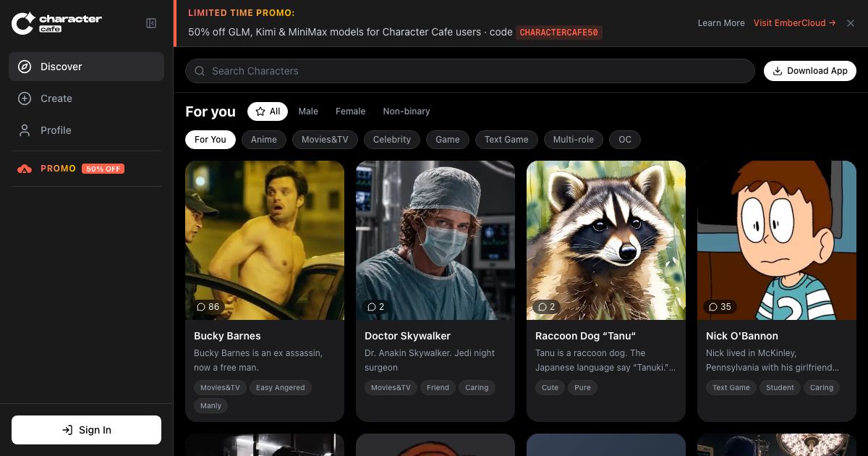The image size is (868, 456).
Task: Switch to the Multi-role category
Action: point(574,140)
